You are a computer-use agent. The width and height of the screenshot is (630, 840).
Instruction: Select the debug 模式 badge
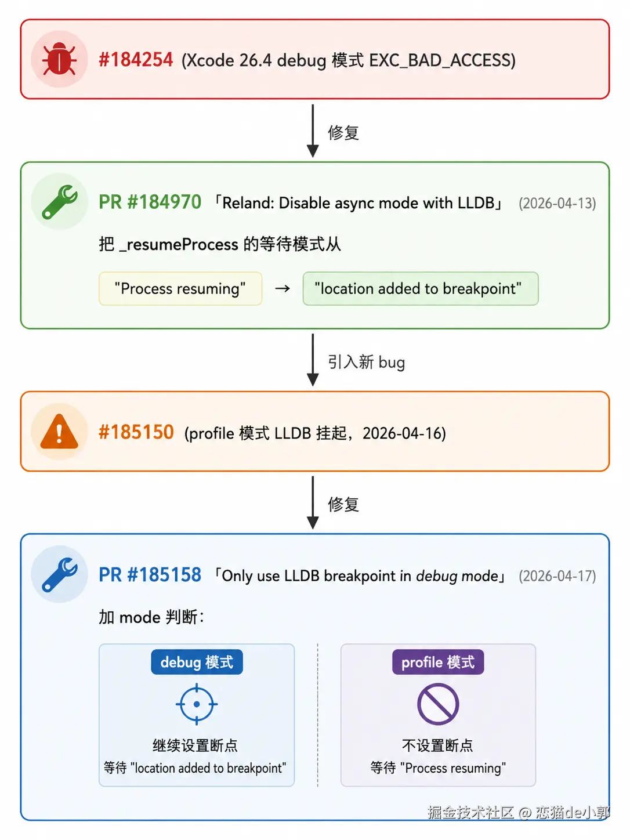[197, 662]
